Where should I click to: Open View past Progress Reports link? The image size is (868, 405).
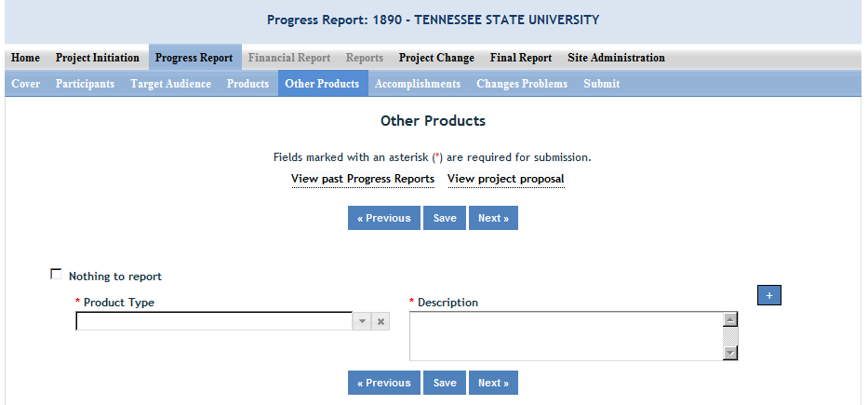point(363,179)
